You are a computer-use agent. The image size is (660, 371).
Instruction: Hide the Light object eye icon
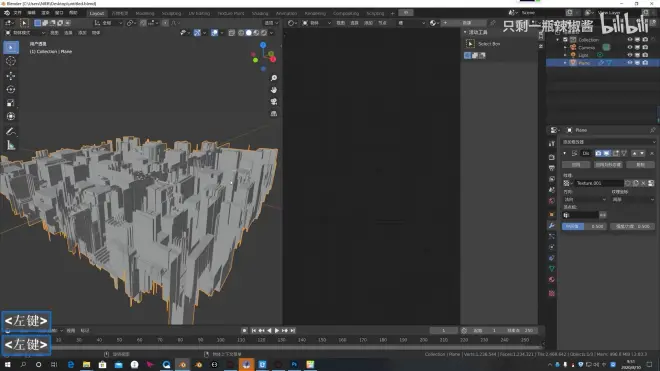point(630,55)
